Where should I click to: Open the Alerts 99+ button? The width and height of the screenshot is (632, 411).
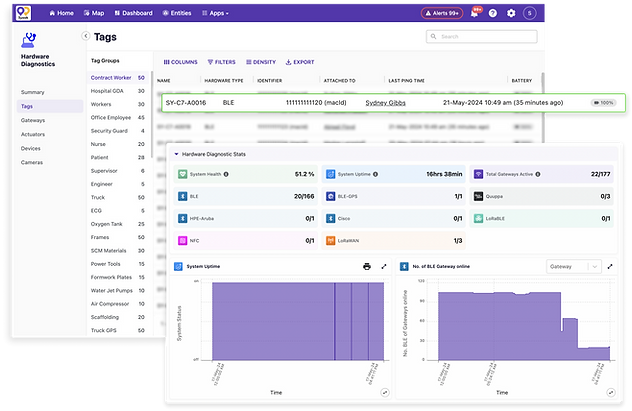pyautogui.click(x=442, y=13)
